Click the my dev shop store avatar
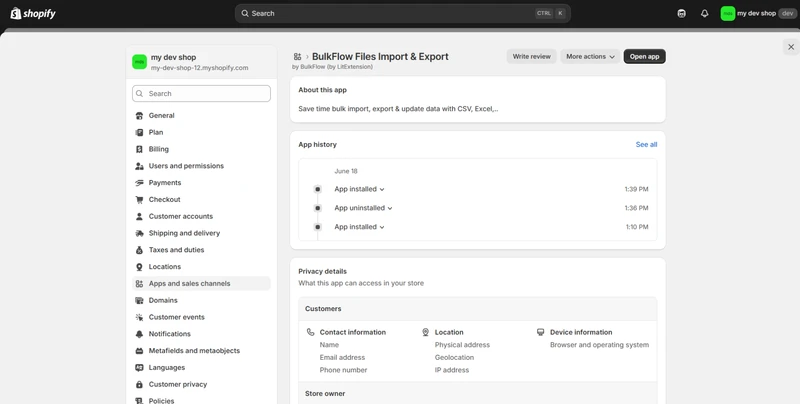Screen dimensions: 800x404 (139, 62)
